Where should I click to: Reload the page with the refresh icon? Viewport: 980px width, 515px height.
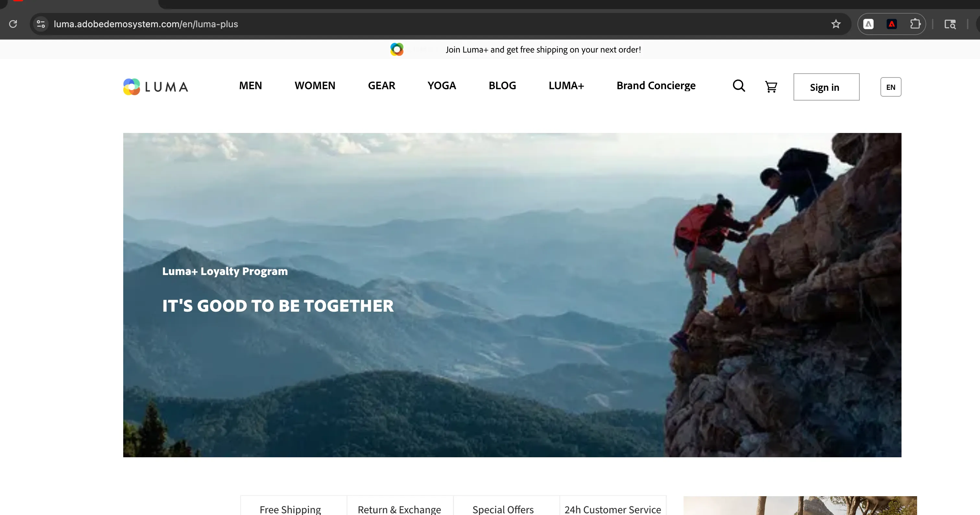coord(13,24)
